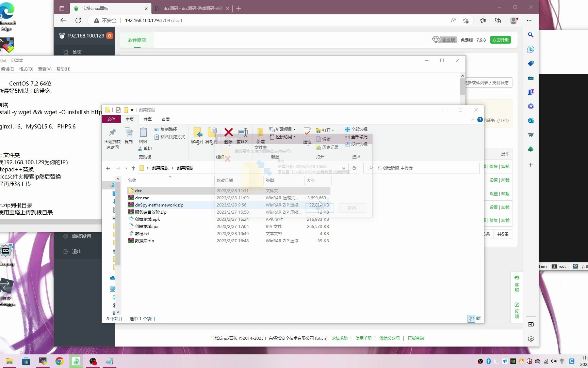Open Notepad Help menu
Viewport: 588px width, 368px height.
click(x=63, y=69)
